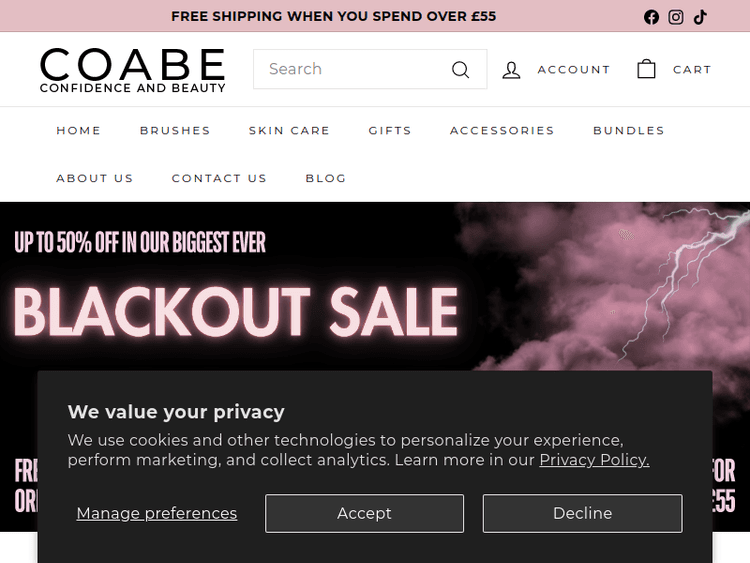Visit the About Us page
Viewport: 750px width, 563px height.
(x=95, y=178)
